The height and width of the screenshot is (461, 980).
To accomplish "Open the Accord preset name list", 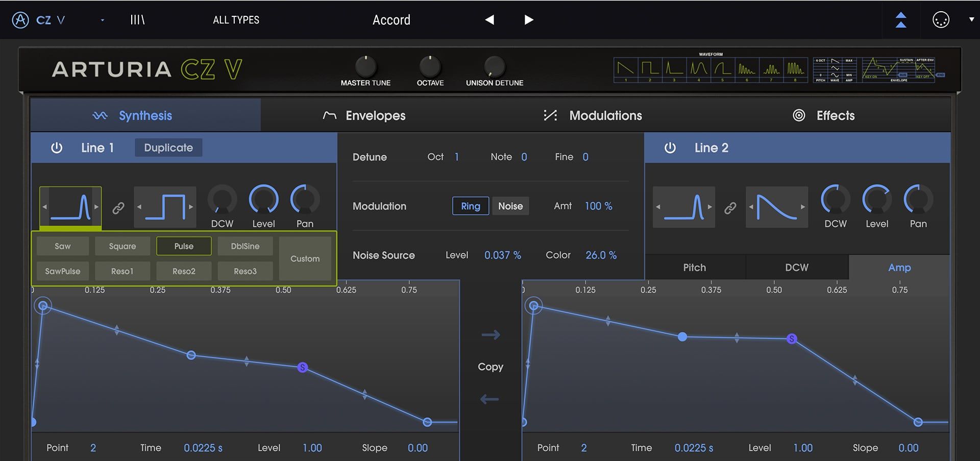I will point(391,20).
